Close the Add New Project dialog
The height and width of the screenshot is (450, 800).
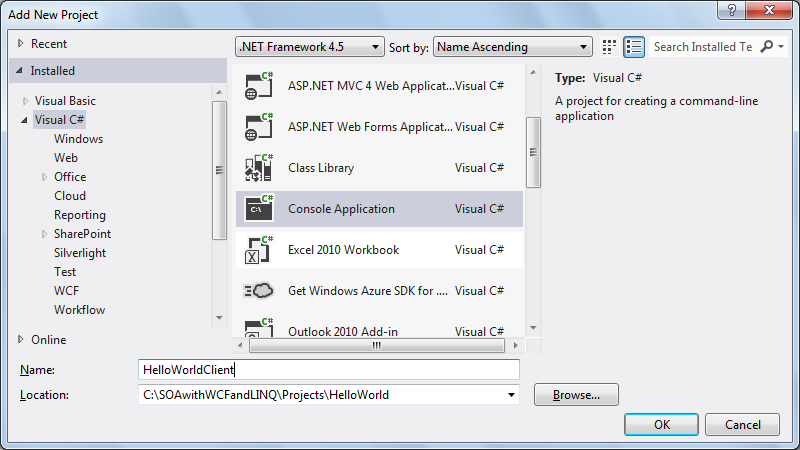pos(769,10)
